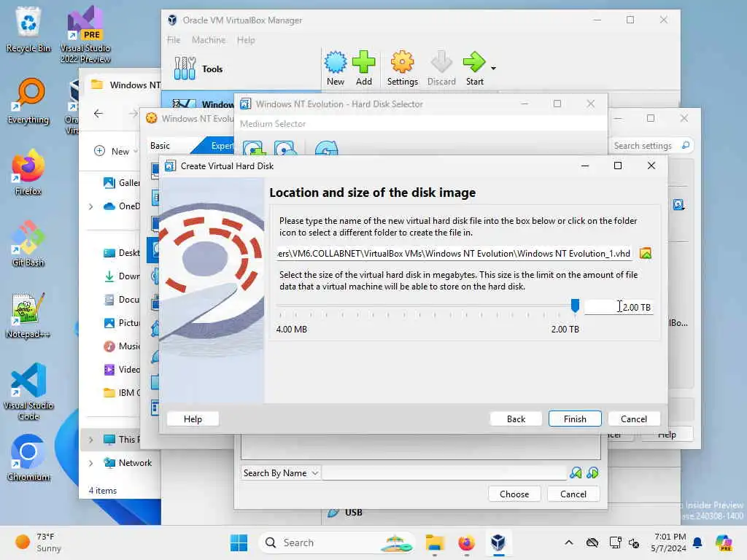The image size is (747, 560).
Task: Click the notification bell on taskbar
Action: point(697,542)
